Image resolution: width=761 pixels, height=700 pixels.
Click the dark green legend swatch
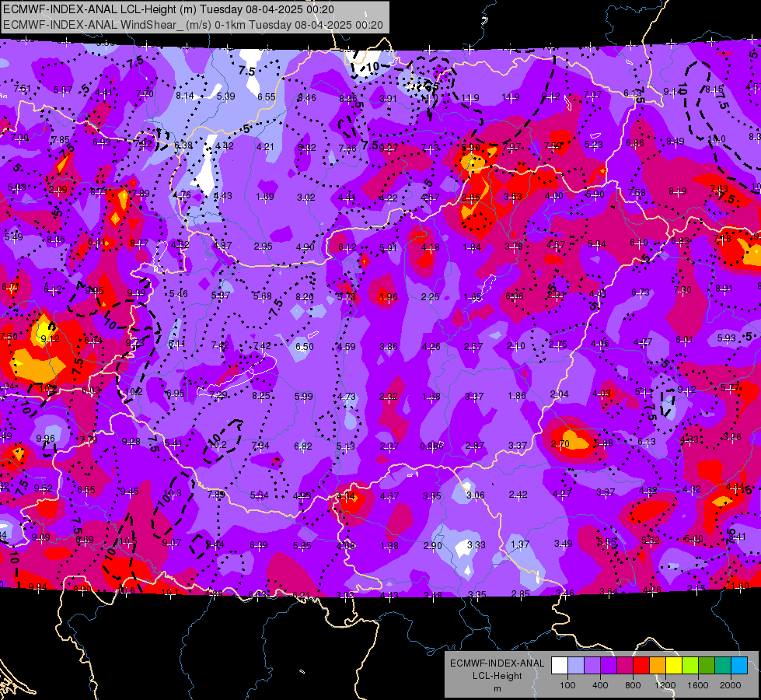(707, 666)
